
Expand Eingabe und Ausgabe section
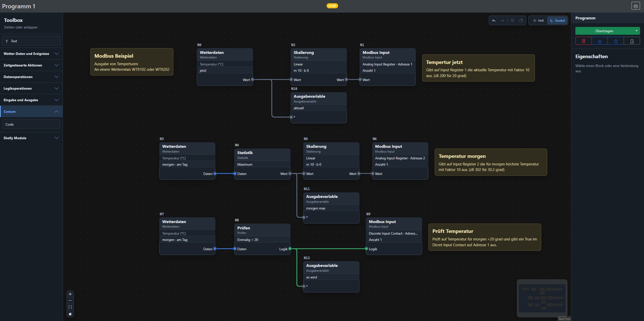click(x=31, y=100)
